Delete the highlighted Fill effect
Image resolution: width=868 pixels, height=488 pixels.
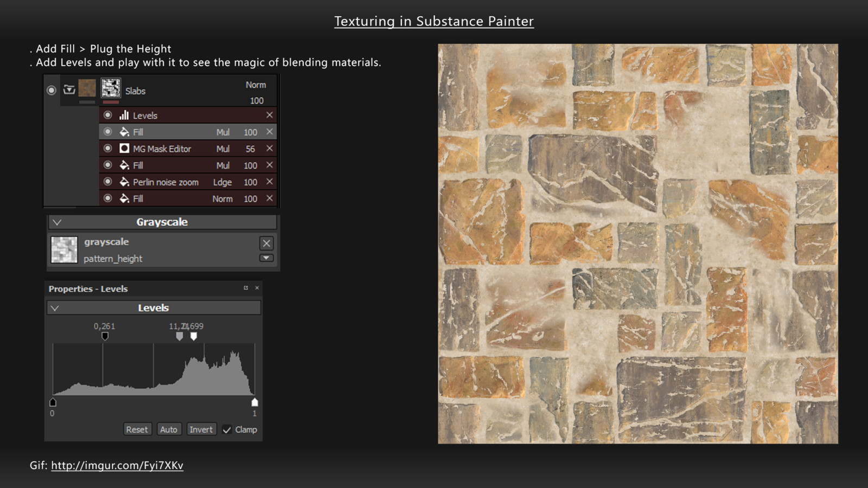pos(269,132)
